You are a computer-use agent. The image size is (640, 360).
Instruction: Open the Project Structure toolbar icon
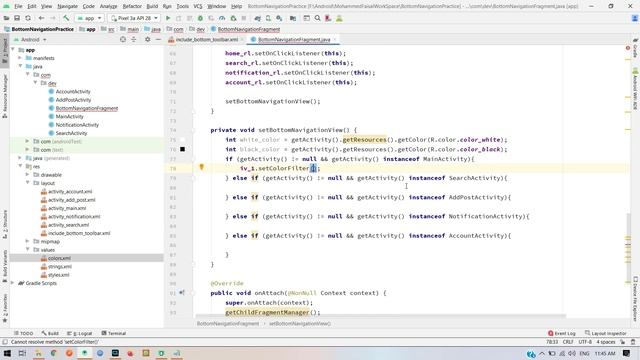coord(293,18)
